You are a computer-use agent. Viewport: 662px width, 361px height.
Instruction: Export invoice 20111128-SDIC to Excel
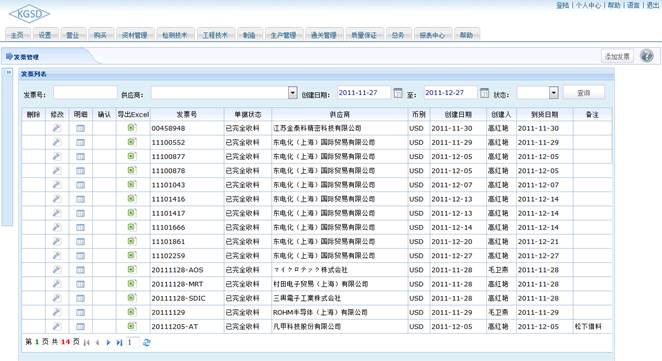click(x=132, y=298)
